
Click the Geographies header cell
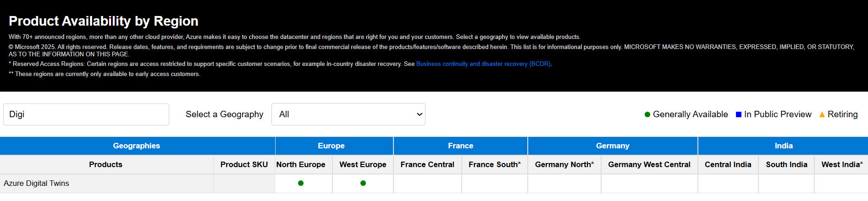point(137,146)
